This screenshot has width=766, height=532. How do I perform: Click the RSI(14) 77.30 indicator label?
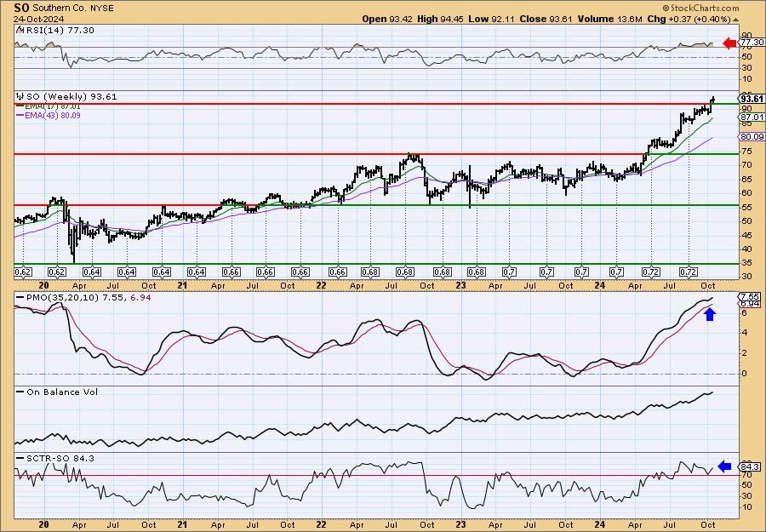coord(60,31)
